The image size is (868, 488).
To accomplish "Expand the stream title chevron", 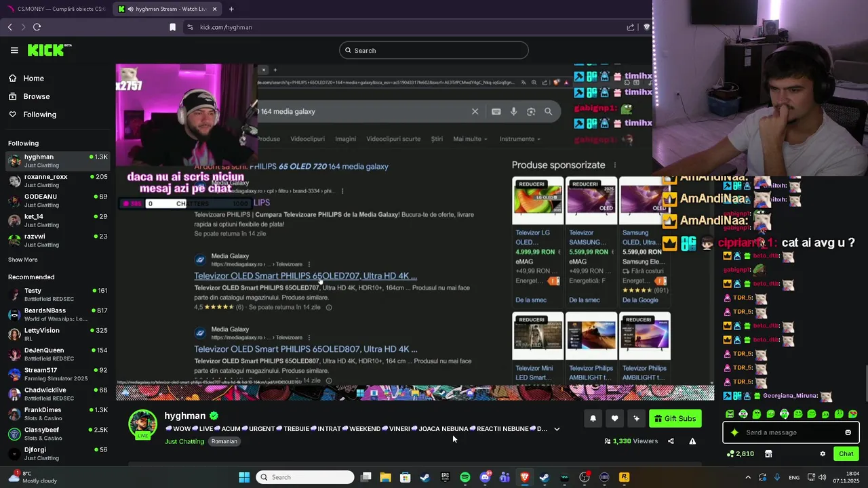I will click(x=557, y=429).
